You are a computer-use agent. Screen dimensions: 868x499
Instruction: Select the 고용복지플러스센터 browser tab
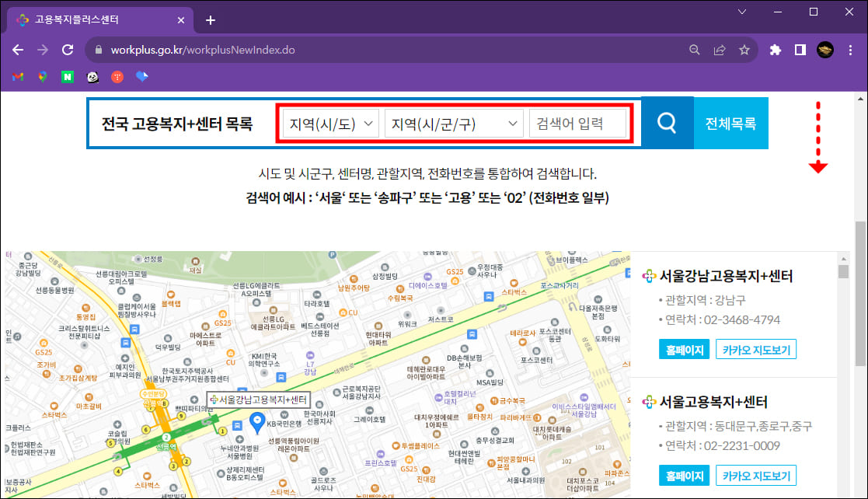click(x=93, y=20)
